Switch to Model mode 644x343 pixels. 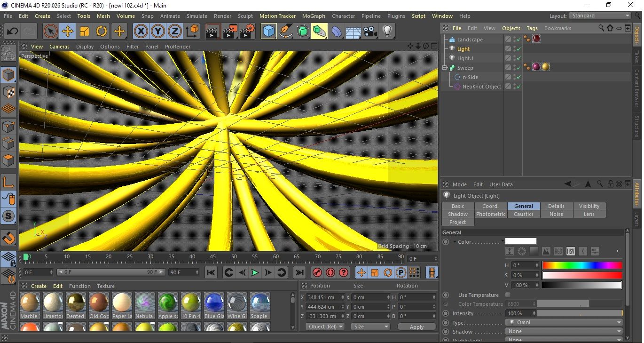coord(8,75)
